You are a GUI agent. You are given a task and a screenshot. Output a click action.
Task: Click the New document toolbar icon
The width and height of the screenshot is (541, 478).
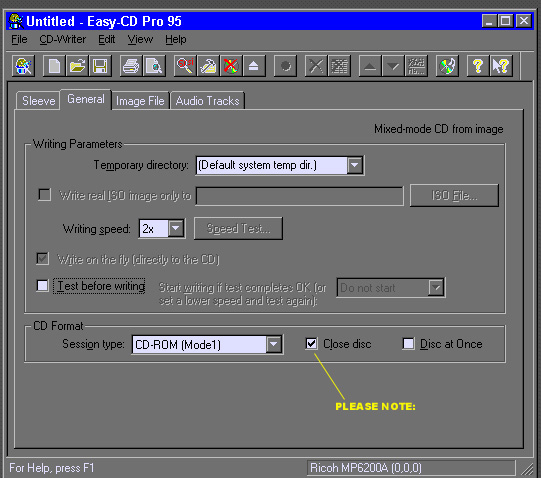(x=54, y=66)
